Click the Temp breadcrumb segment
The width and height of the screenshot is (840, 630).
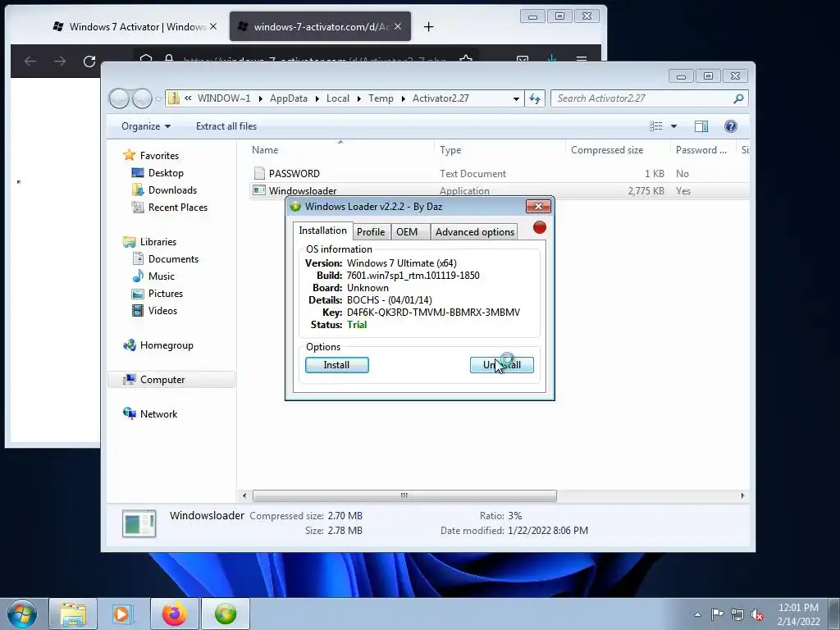click(x=381, y=98)
